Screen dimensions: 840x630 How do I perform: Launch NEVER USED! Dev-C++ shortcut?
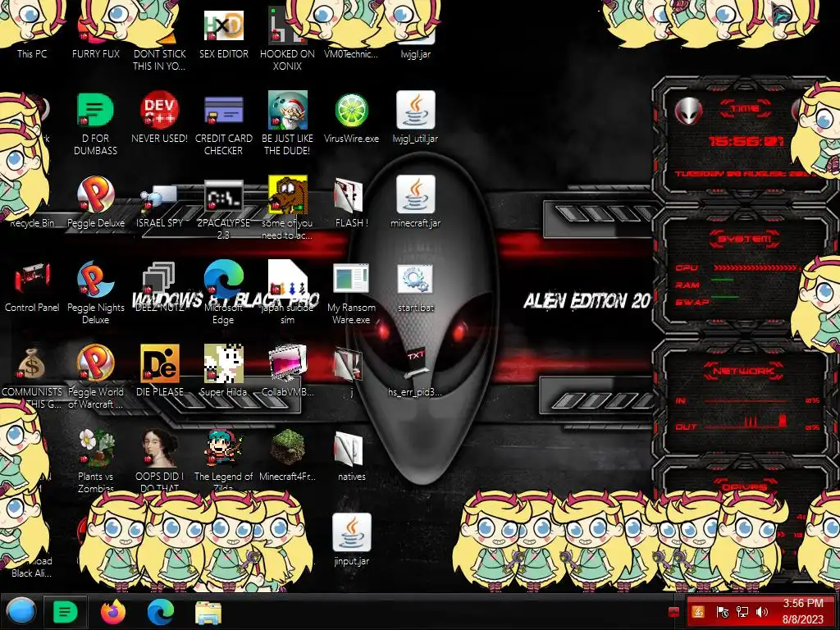pyautogui.click(x=159, y=111)
